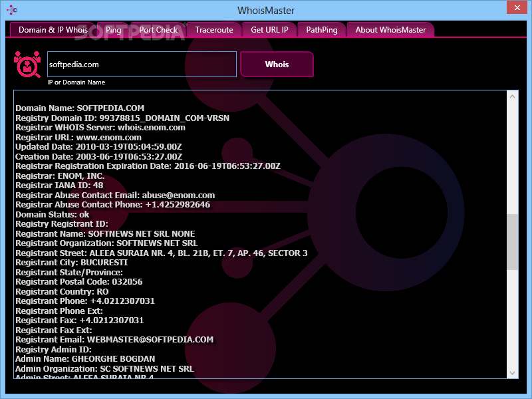Click 'Registry Admin ID:' line
532x399 pixels.
[53, 350]
